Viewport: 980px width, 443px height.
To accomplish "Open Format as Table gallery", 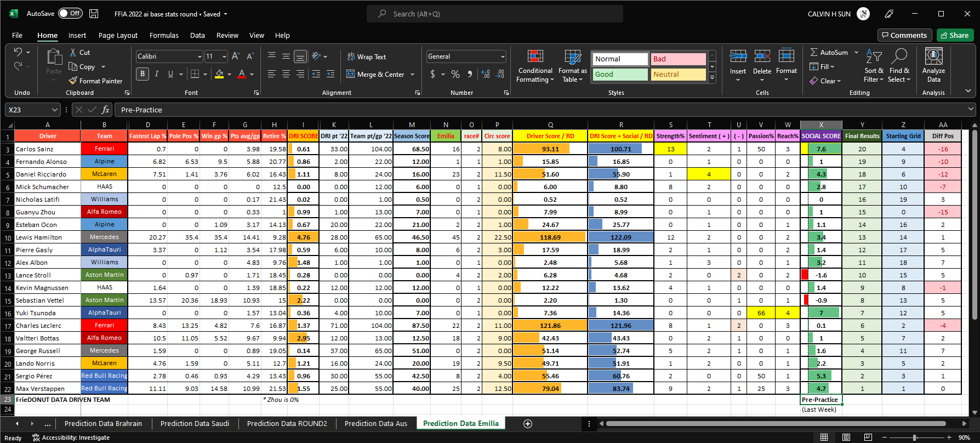I will pos(572,66).
